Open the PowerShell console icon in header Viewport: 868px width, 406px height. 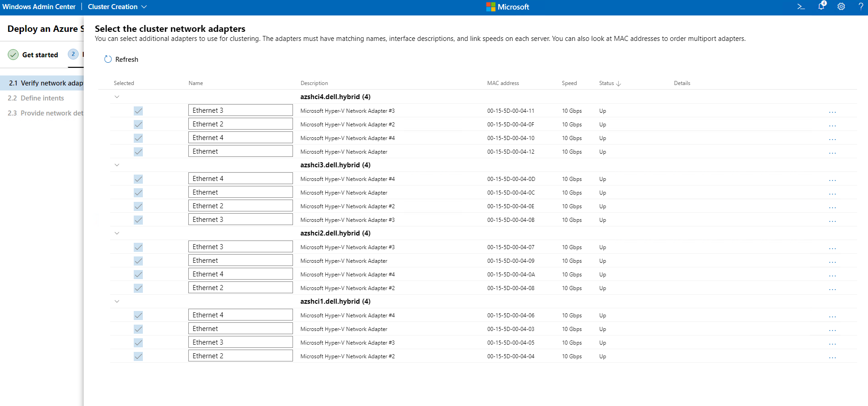[801, 7]
